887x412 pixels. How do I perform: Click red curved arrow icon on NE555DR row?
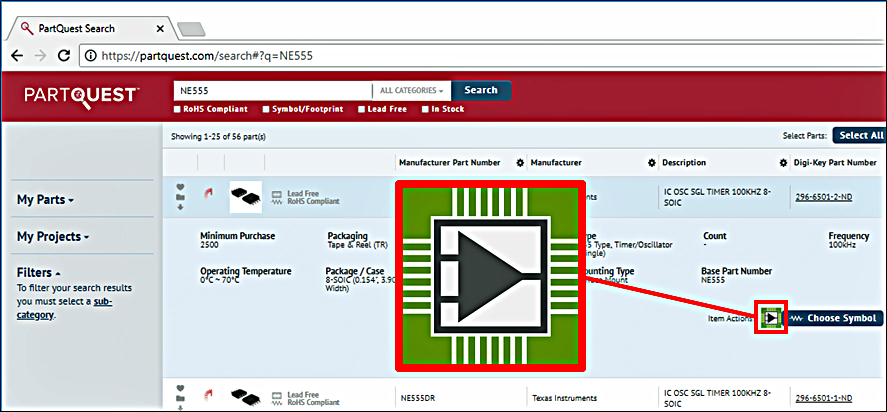point(208,394)
